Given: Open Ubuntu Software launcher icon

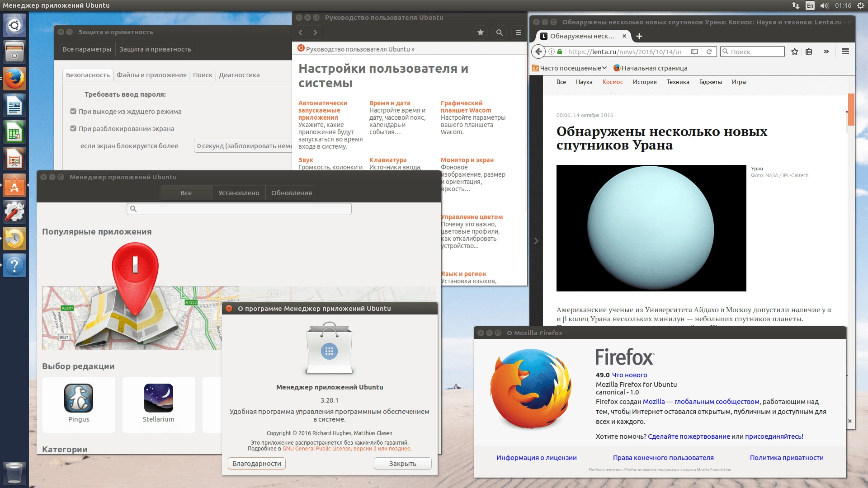Looking at the screenshot, I should [14, 185].
